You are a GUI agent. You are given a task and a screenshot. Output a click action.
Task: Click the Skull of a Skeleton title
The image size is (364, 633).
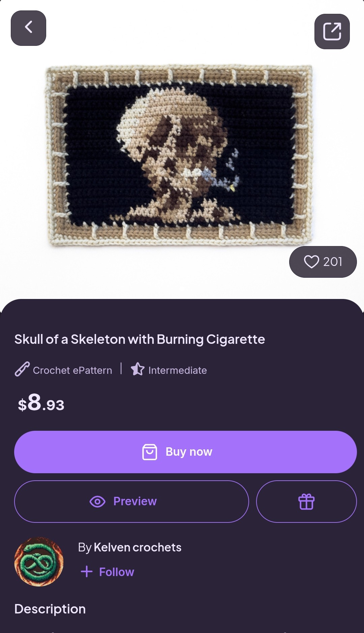[140, 339]
